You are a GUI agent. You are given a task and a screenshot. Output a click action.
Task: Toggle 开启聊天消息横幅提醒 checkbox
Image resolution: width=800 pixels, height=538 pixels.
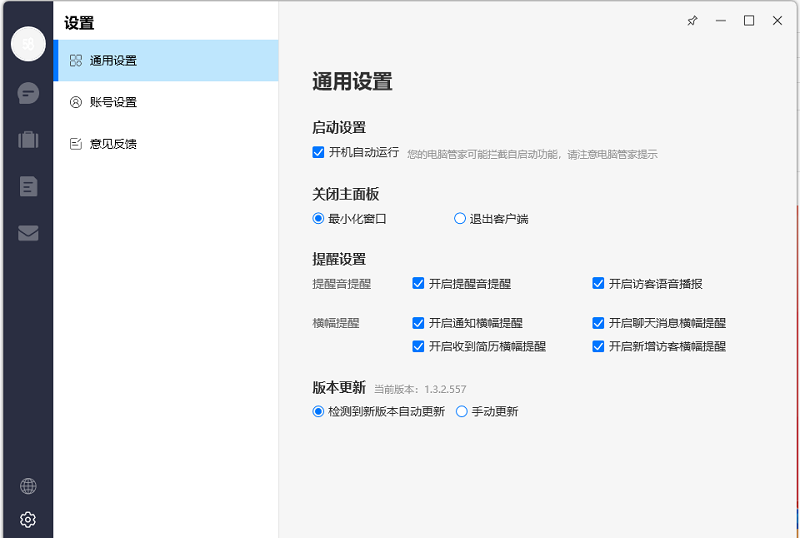point(599,323)
